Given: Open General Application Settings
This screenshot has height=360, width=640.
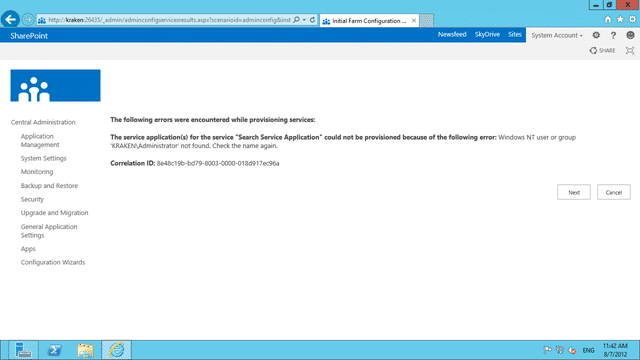Looking at the screenshot, I should pos(49,231).
